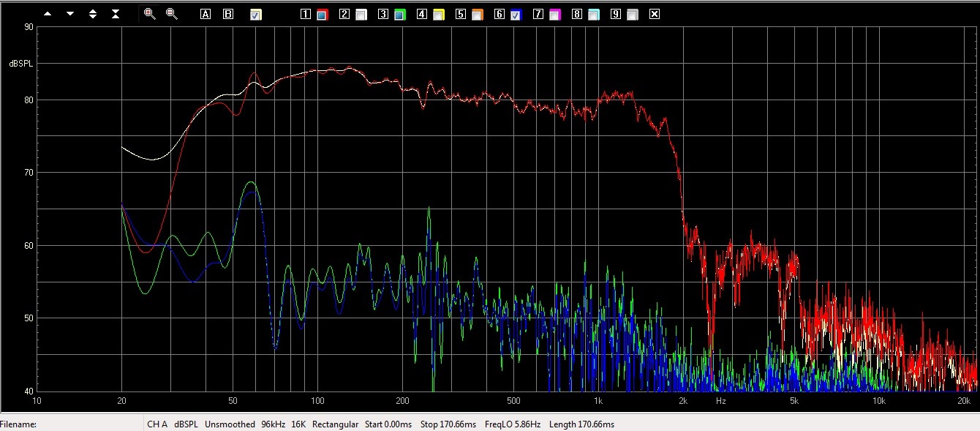The height and width of the screenshot is (431, 980).
Task: Toggle the orange overlay 5 swatch
Action: pos(477,15)
